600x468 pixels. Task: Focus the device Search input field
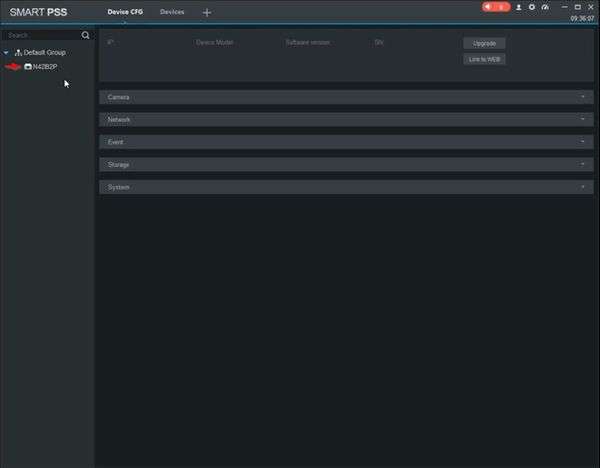(x=41, y=35)
